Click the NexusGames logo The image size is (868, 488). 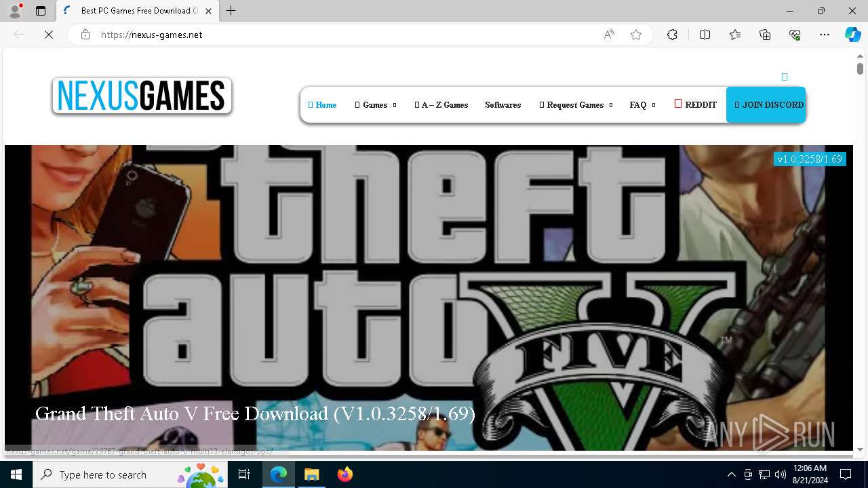pos(142,96)
